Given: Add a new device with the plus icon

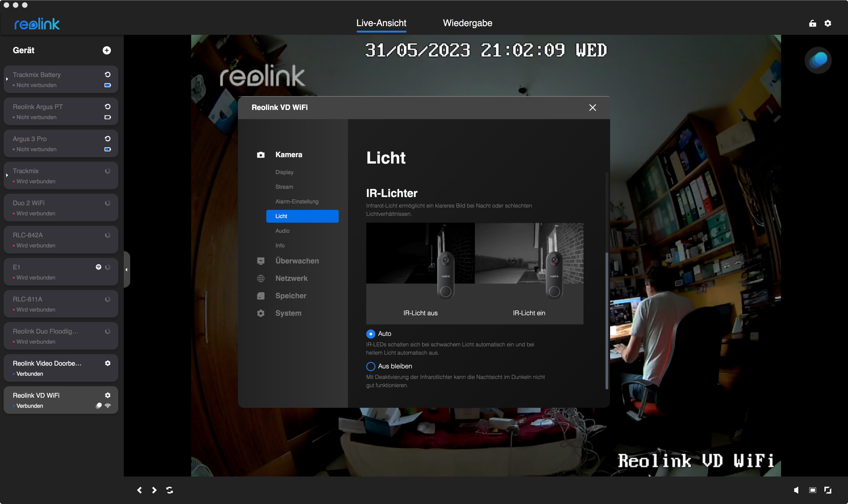Looking at the screenshot, I should 107,50.
